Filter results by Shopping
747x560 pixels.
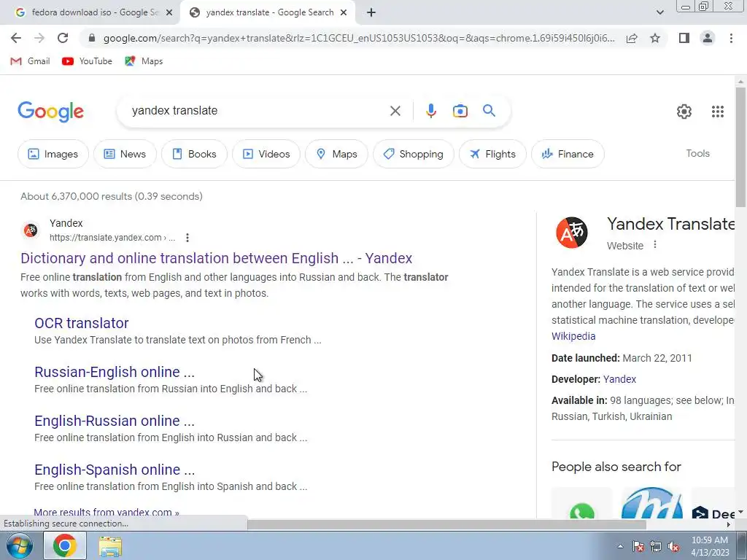point(414,154)
